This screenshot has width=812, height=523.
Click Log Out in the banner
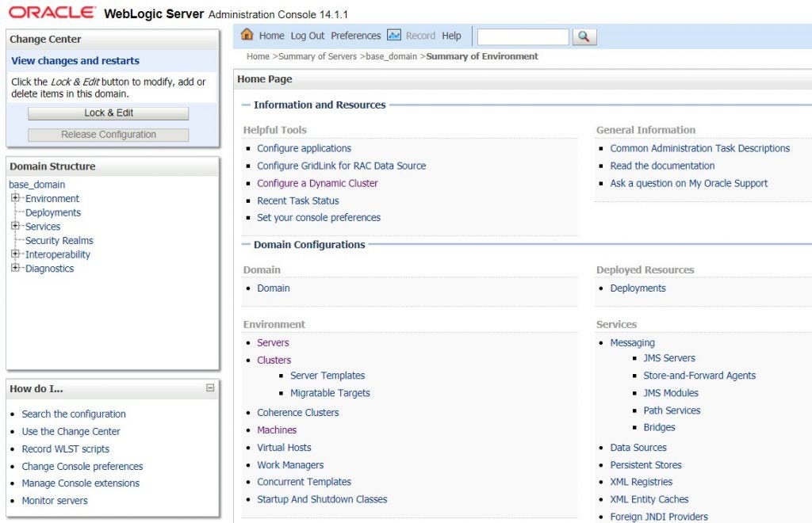pyautogui.click(x=307, y=35)
